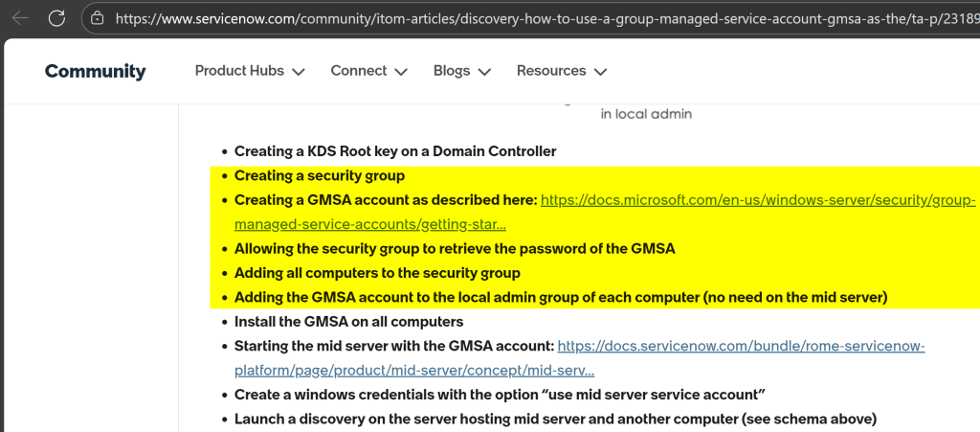Open the Resources menu
This screenshot has height=432, width=980.
click(x=551, y=71)
